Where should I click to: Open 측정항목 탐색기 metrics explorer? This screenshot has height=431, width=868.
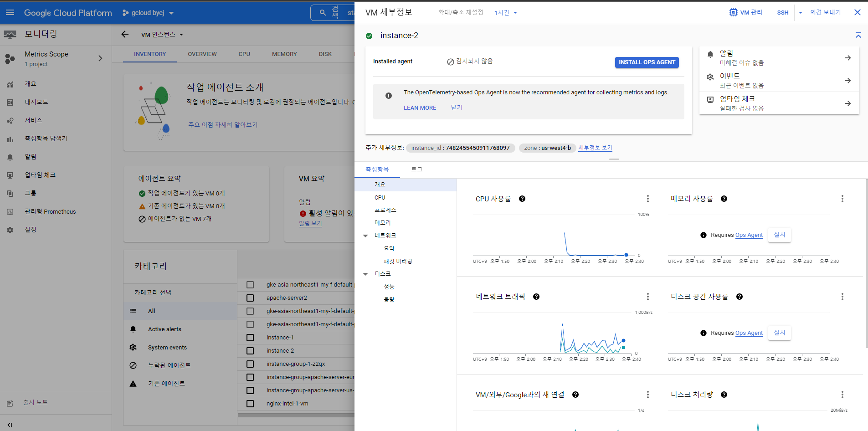46,139
